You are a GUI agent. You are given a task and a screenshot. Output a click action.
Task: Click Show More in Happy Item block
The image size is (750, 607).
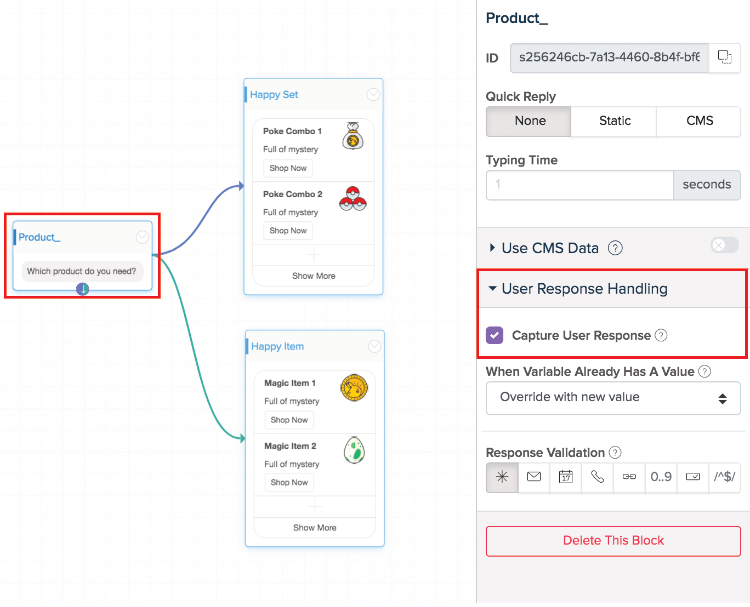coord(314,527)
